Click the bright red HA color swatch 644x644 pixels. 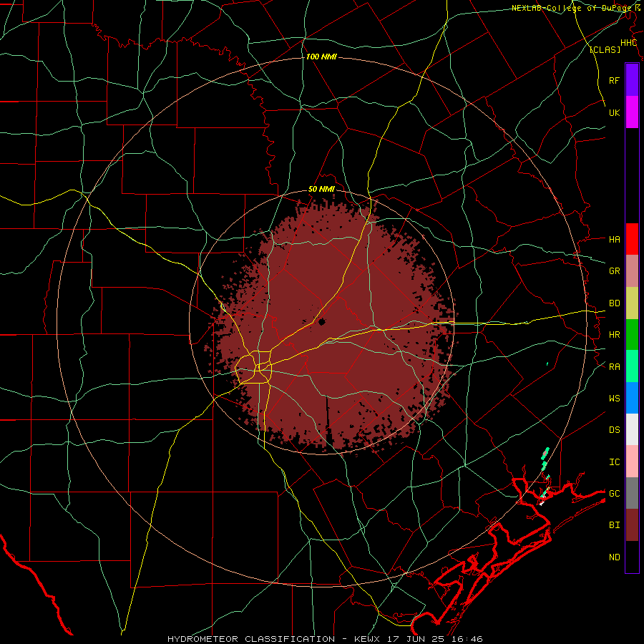pos(632,239)
